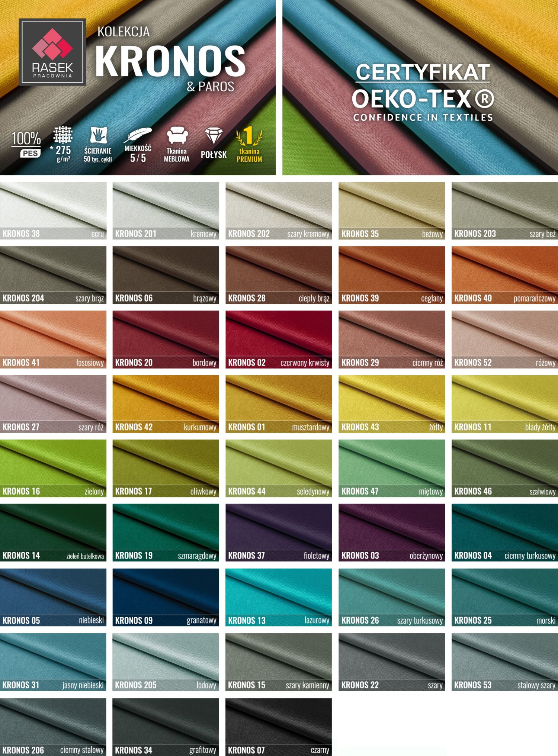This screenshot has width=558, height=756.
Task: Click the tkanina Premium laurel badge
Action: tap(249, 145)
